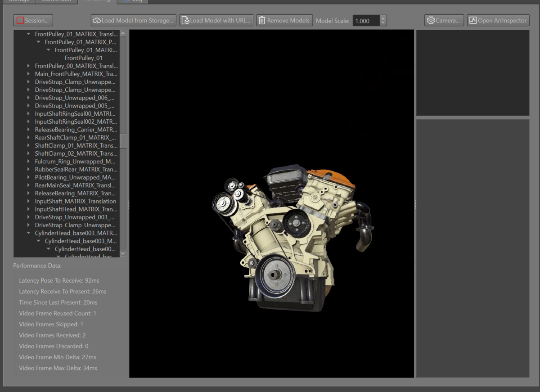Collapse the top-level CylinderHead_base003_MATR node
The image size is (540, 392).
point(29,233)
